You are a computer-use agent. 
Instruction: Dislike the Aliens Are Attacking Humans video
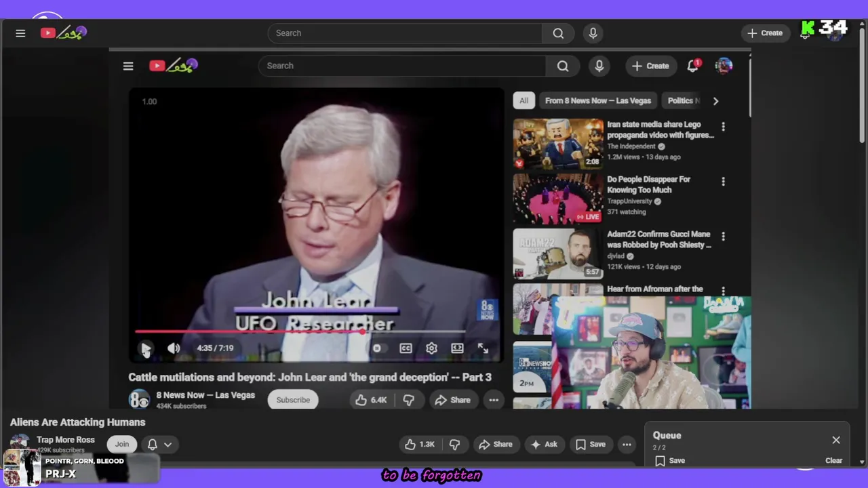(x=454, y=445)
